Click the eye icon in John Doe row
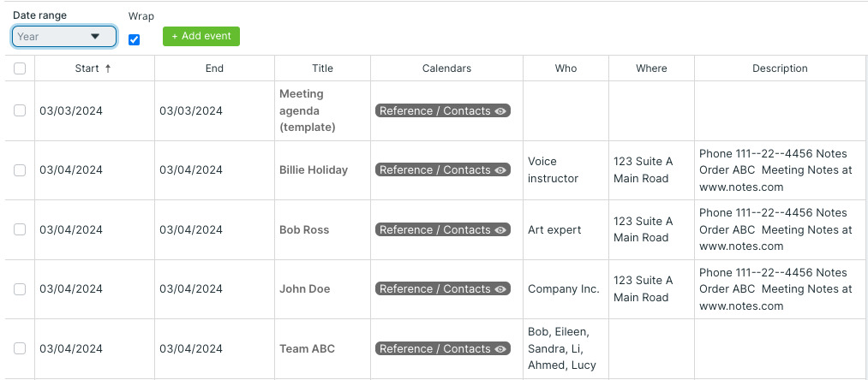Image resolution: width=868 pixels, height=380 pixels. pos(501,289)
